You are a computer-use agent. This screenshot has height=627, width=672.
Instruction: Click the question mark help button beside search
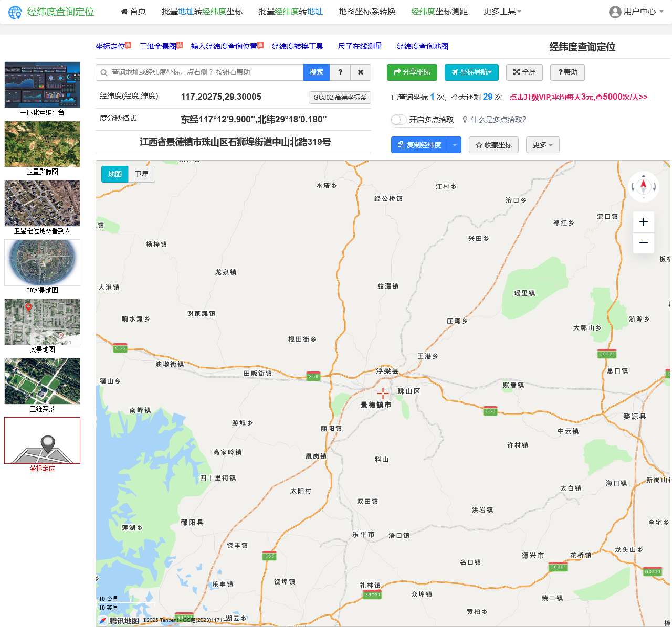pyautogui.click(x=340, y=72)
